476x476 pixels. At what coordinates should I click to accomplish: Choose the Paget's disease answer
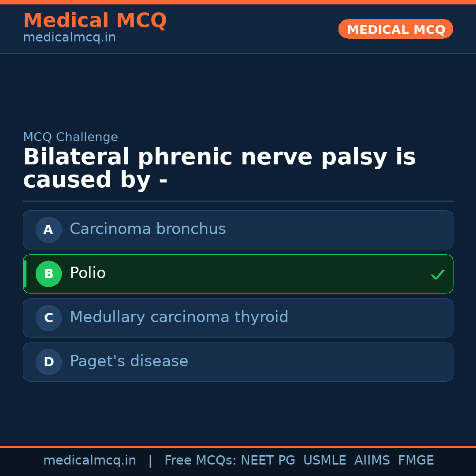(x=129, y=361)
